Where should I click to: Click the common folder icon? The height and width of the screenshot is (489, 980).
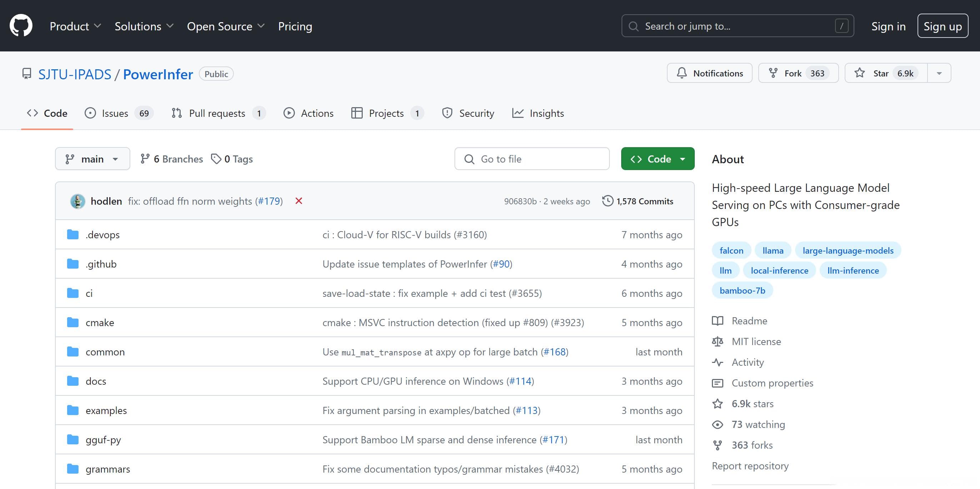coord(73,351)
